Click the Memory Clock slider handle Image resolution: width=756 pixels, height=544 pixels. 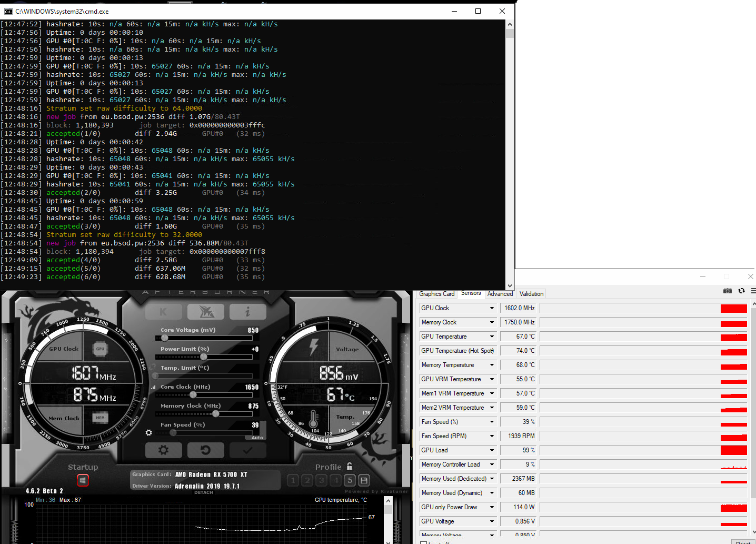coord(216,413)
